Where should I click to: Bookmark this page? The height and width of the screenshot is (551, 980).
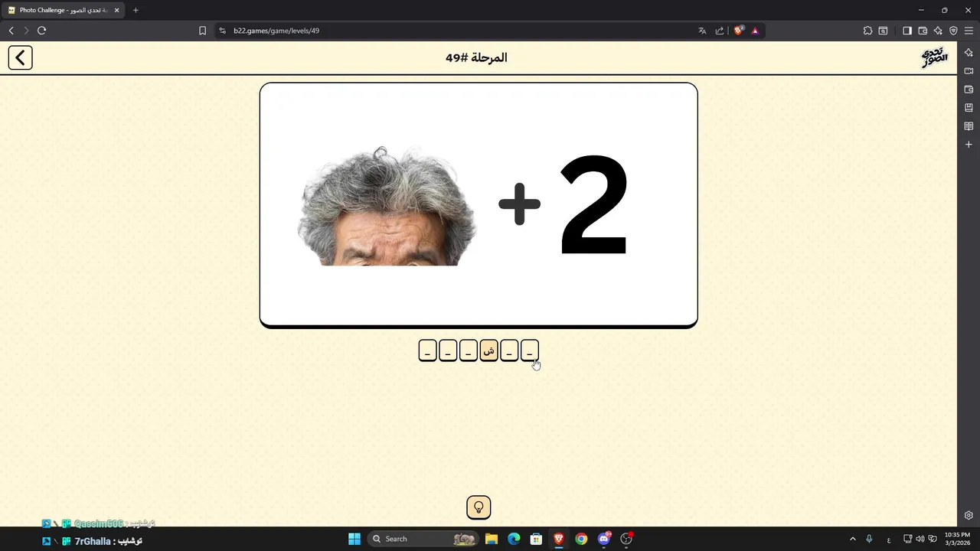[x=202, y=31]
